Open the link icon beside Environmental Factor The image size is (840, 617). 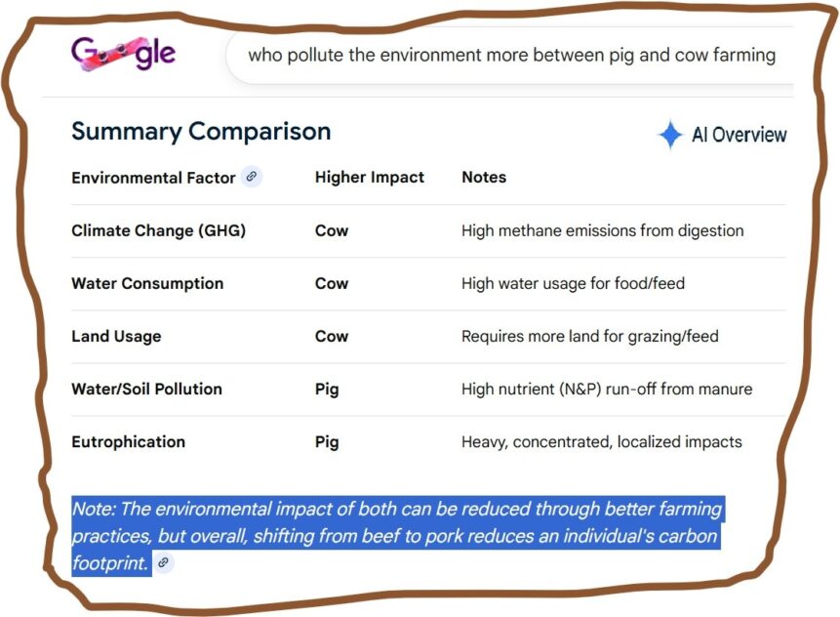coord(252,177)
